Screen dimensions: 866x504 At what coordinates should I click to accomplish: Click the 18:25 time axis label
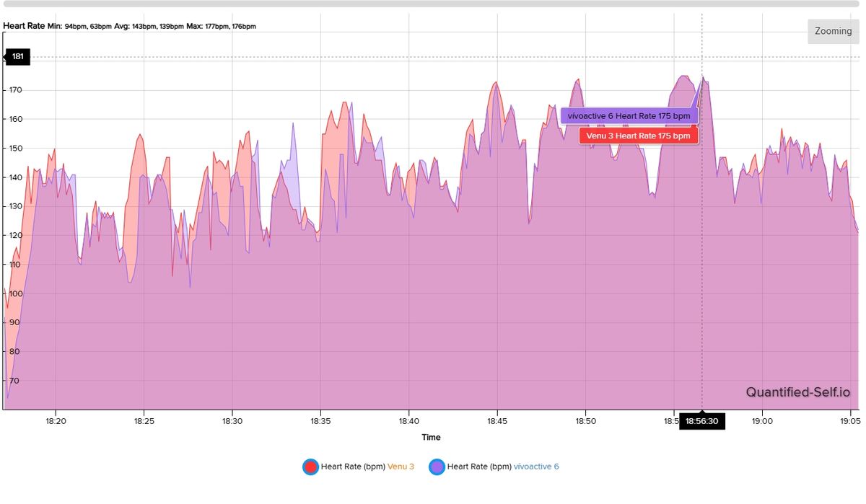[144, 421]
